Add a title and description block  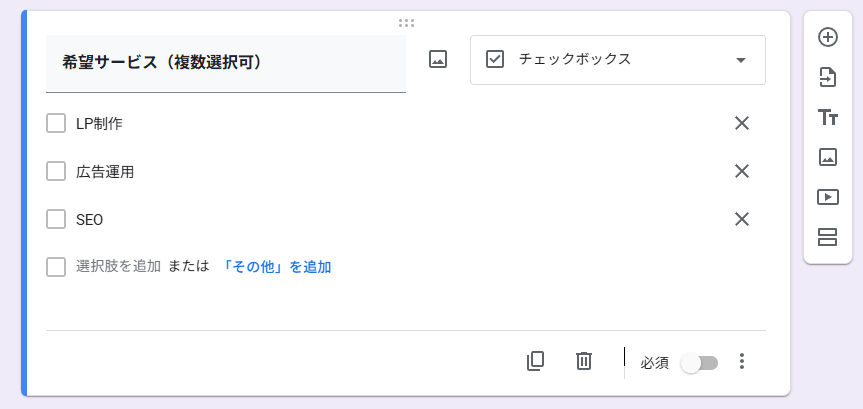click(x=828, y=117)
